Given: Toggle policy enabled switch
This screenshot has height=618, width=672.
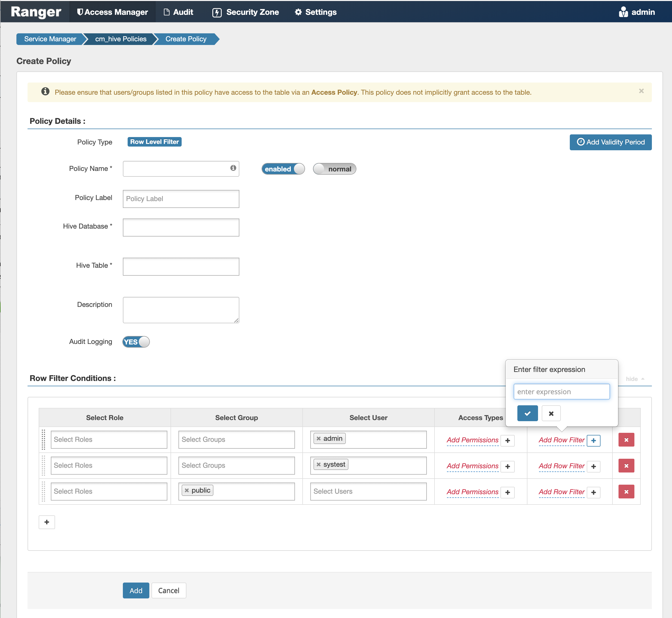Looking at the screenshot, I should 283,169.
